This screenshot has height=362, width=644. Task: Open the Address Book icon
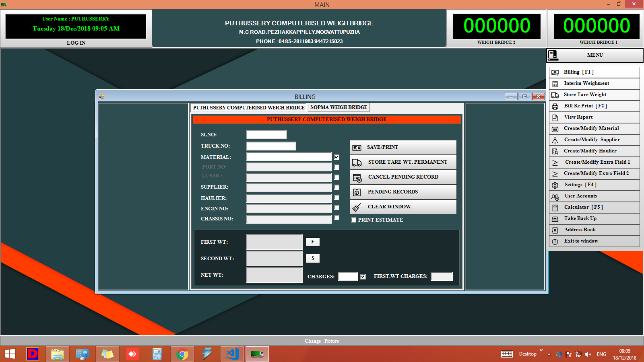point(556,230)
